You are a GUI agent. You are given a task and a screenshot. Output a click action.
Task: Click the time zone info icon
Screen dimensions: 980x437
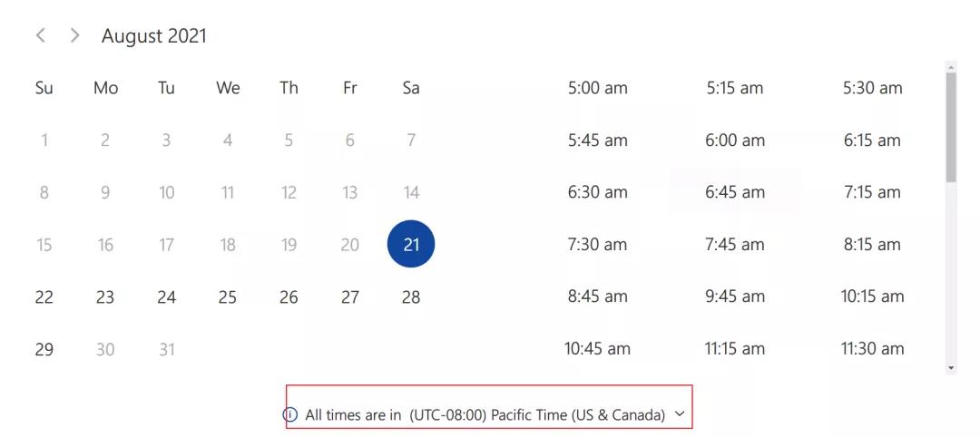coord(290,414)
